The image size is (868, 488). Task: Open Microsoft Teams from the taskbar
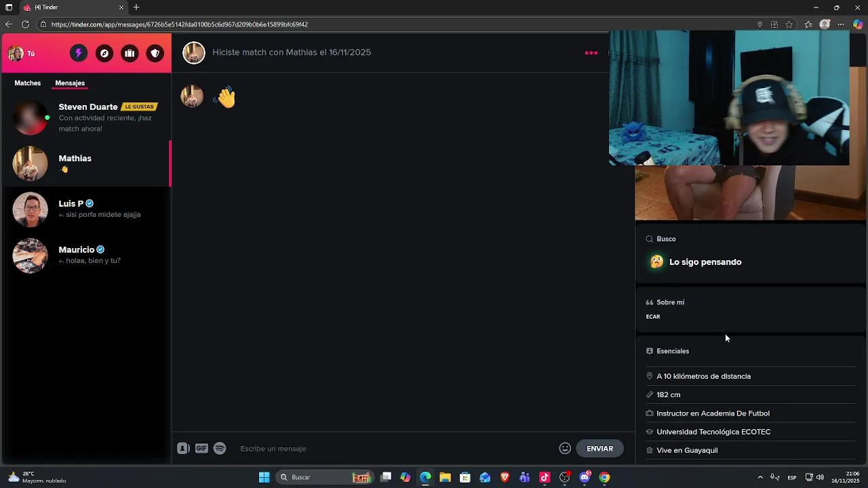click(x=524, y=477)
